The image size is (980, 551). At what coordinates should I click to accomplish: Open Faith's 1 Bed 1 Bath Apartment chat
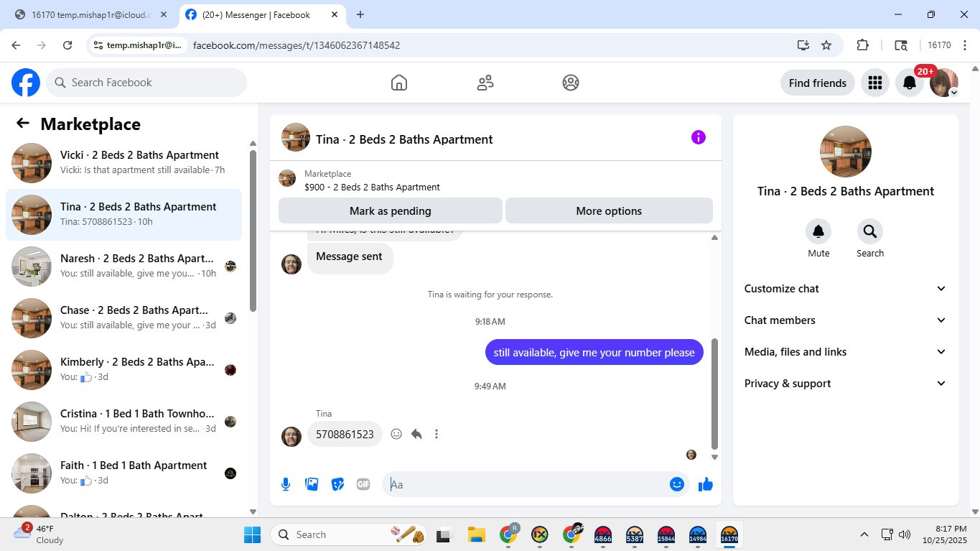(x=124, y=473)
